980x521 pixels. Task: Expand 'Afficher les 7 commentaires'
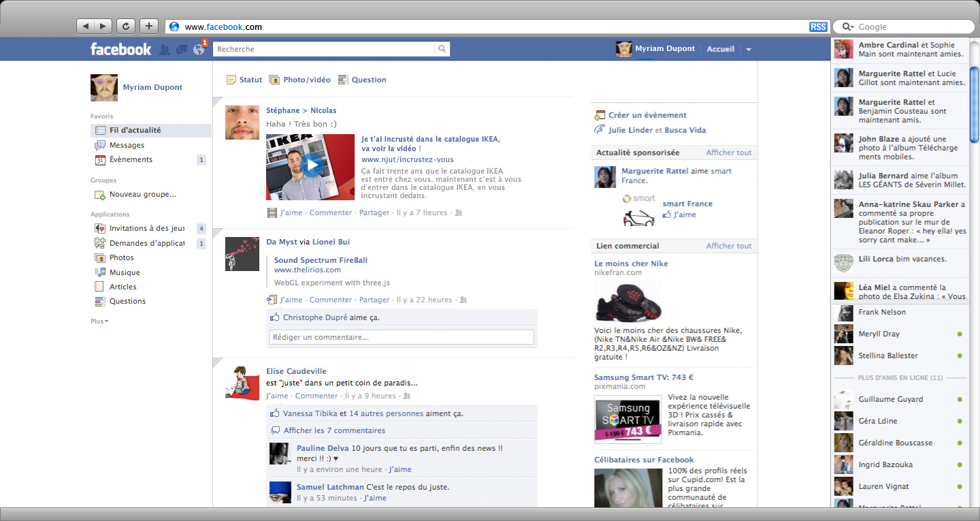[333, 430]
